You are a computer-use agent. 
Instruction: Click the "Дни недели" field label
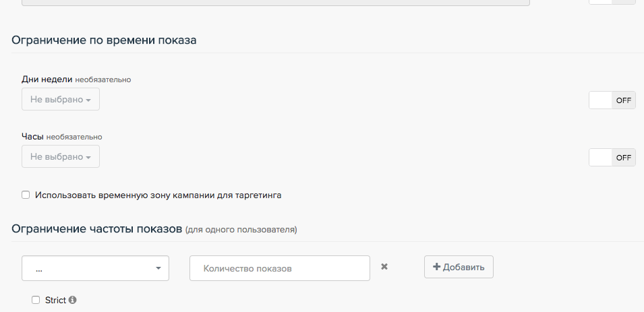tap(47, 79)
